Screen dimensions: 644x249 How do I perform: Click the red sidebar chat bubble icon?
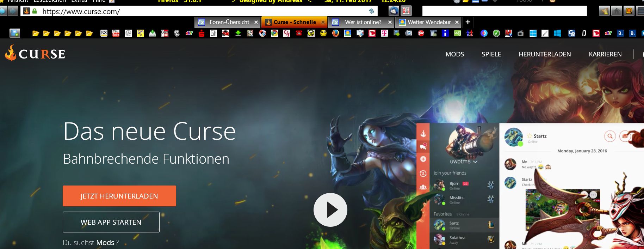coord(423,146)
